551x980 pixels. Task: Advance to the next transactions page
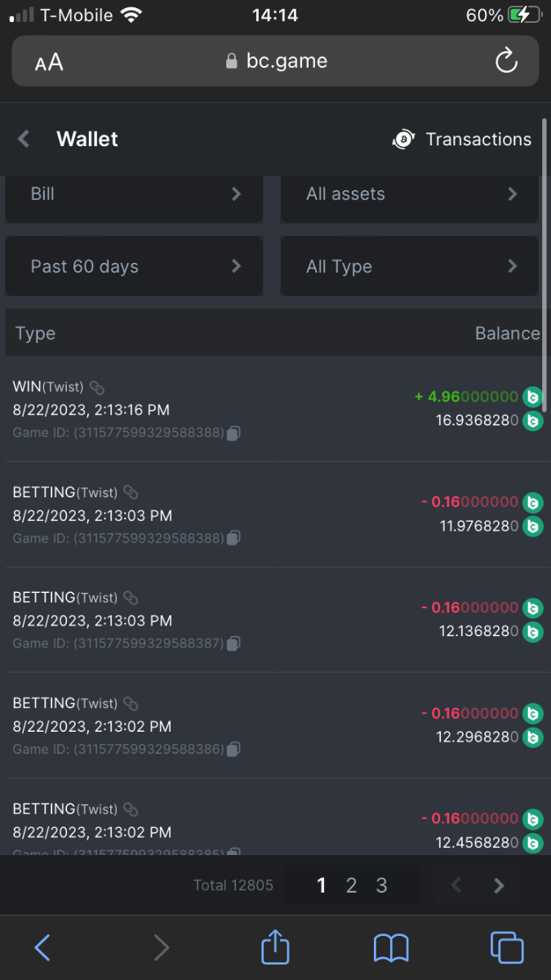point(500,885)
